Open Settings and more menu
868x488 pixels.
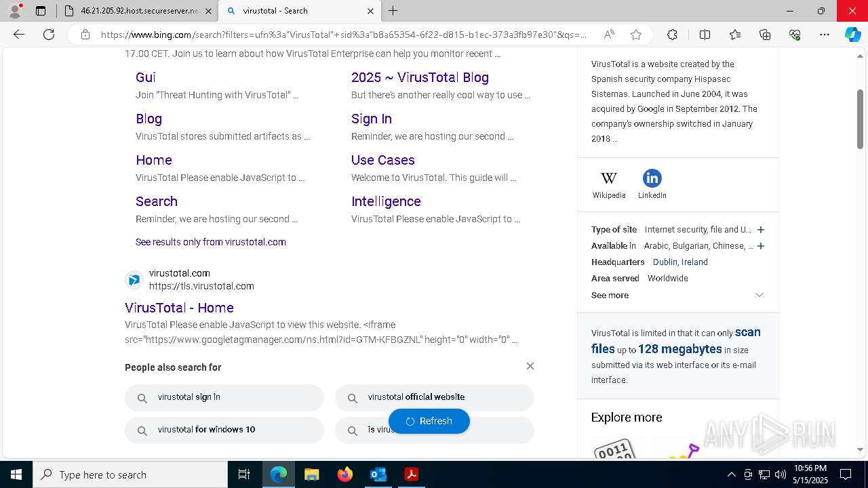point(825,35)
